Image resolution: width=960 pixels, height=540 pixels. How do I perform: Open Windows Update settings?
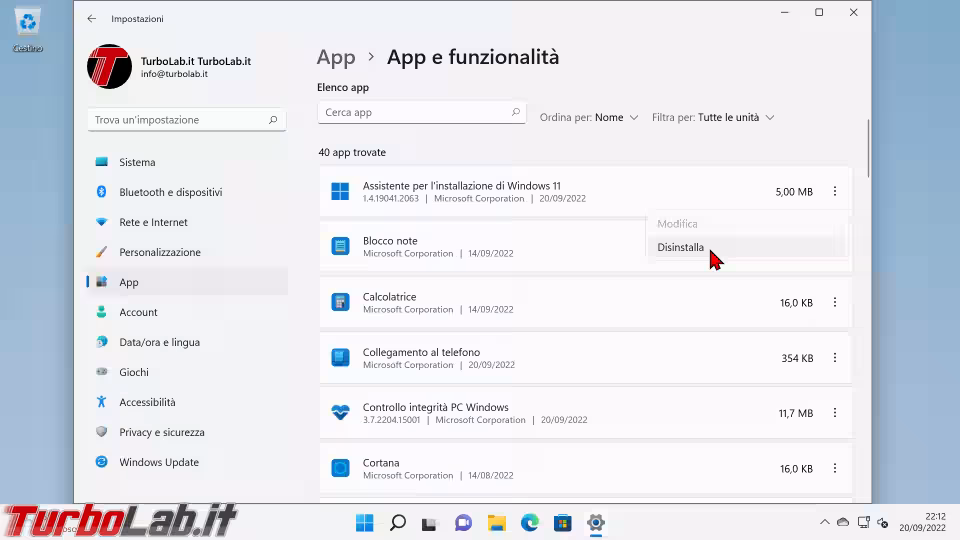tap(187, 462)
